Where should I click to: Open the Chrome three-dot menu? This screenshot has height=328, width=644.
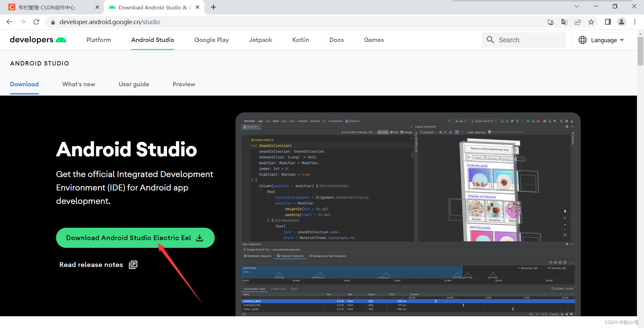[635, 22]
